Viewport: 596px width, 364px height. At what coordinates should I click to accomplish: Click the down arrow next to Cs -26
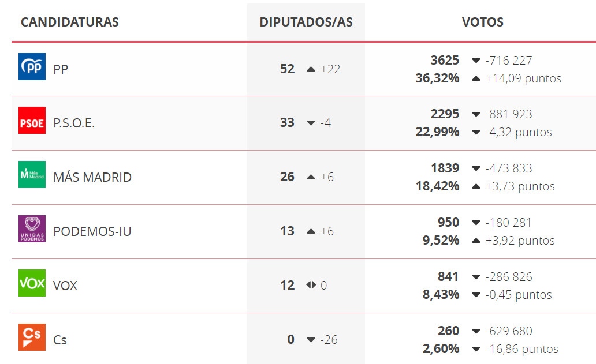pyautogui.click(x=311, y=340)
